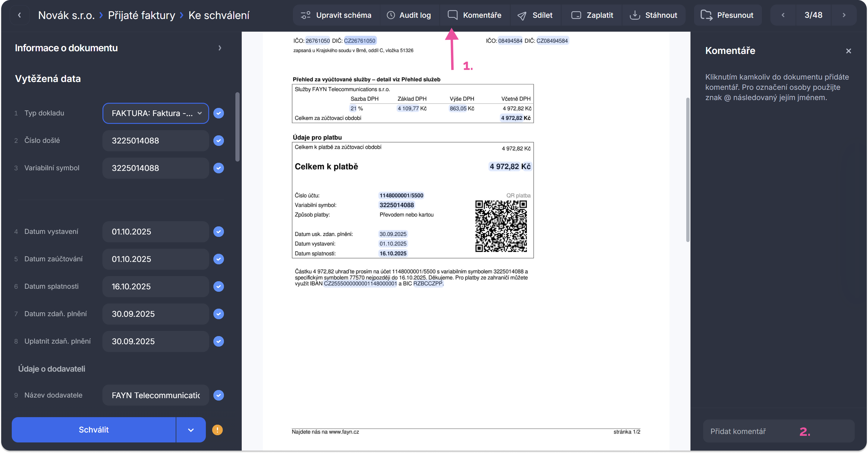Go to Přijaté faktury breadcrumb
868x453 pixels.
[x=141, y=15]
